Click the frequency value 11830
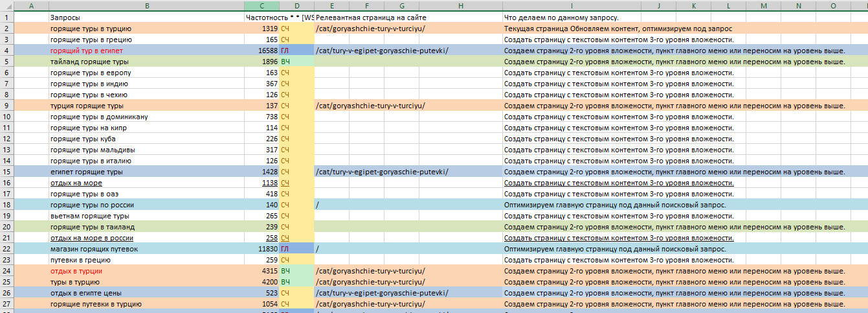 point(262,249)
